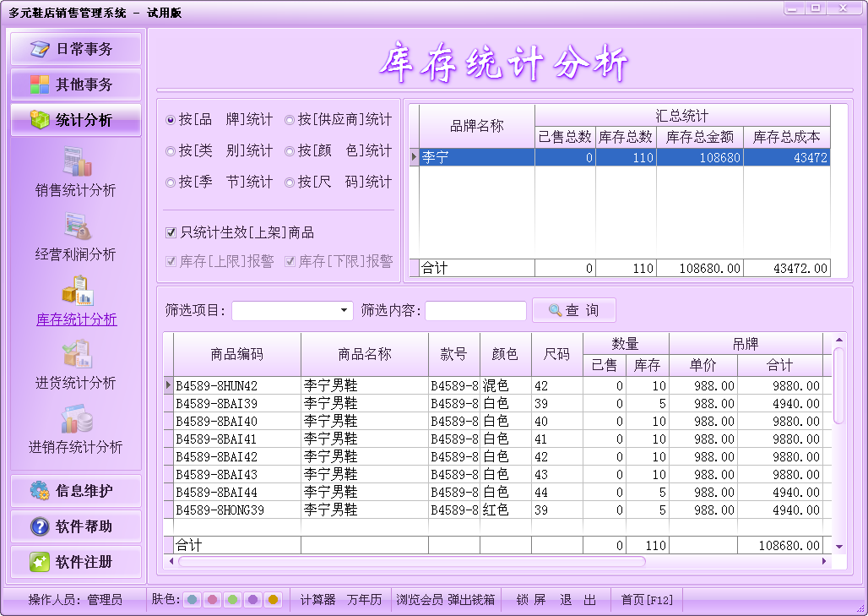Choose the blue skin color swatch
868x616 pixels.
[192, 599]
